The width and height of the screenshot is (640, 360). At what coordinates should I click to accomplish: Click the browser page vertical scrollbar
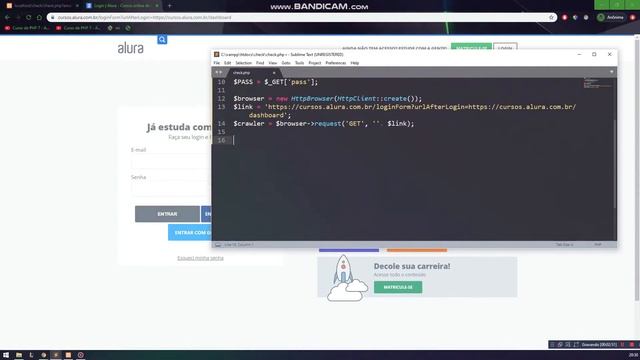tap(637, 169)
